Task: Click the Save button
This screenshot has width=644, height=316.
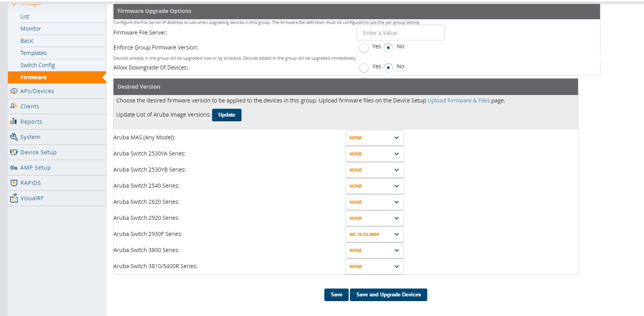Action: point(337,295)
